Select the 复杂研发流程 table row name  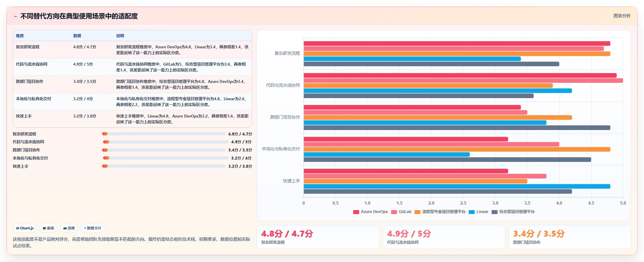point(28,47)
